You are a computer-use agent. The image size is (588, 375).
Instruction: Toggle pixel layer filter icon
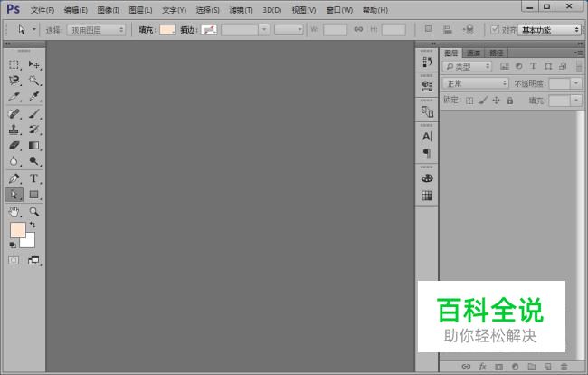tap(505, 66)
